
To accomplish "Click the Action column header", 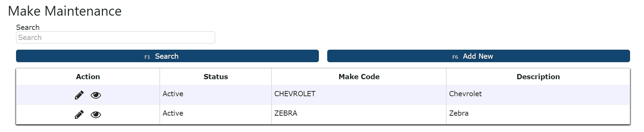I will 88,77.
